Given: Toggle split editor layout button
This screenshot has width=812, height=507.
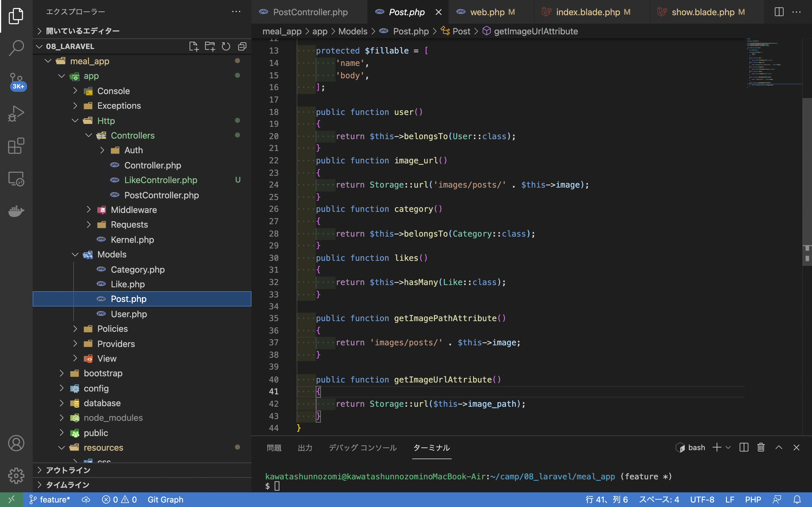Looking at the screenshot, I should [x=779, y=12].
